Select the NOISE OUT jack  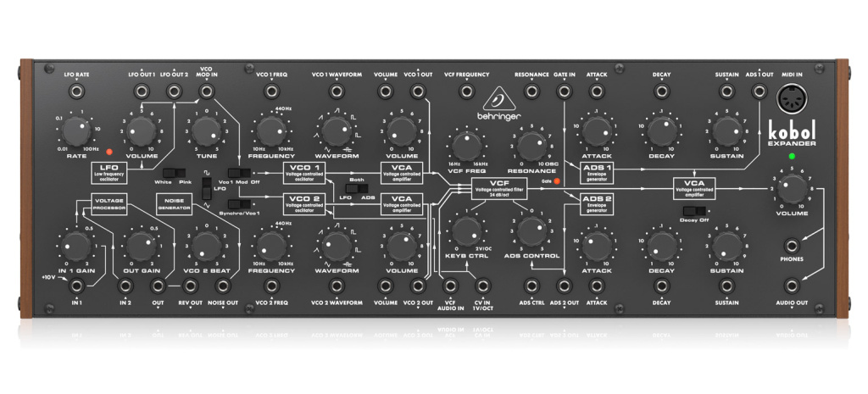[x=223, y=286]
